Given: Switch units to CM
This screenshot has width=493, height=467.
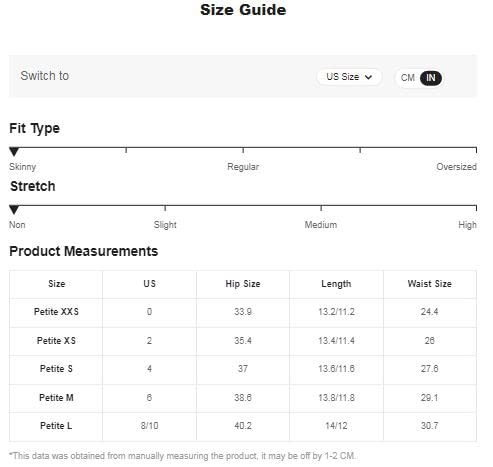Looking at the screenshot, I should 407,78.
